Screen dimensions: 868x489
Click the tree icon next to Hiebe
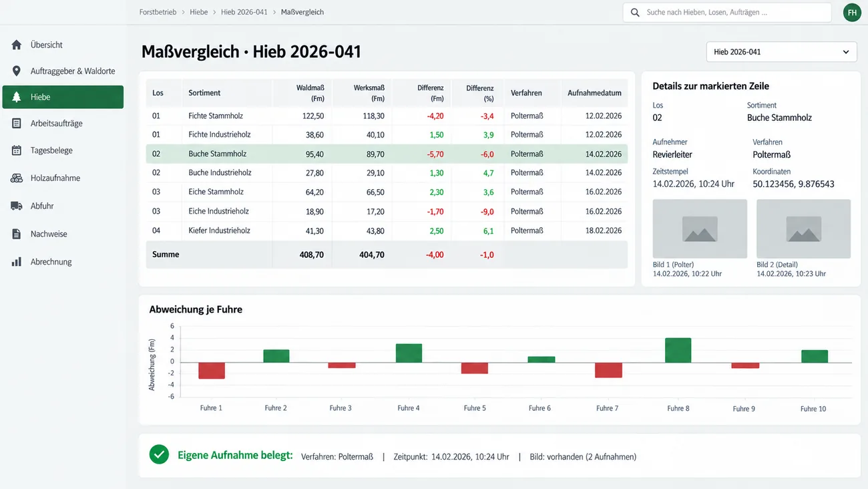pyautogui.click(x=17, y=97)
